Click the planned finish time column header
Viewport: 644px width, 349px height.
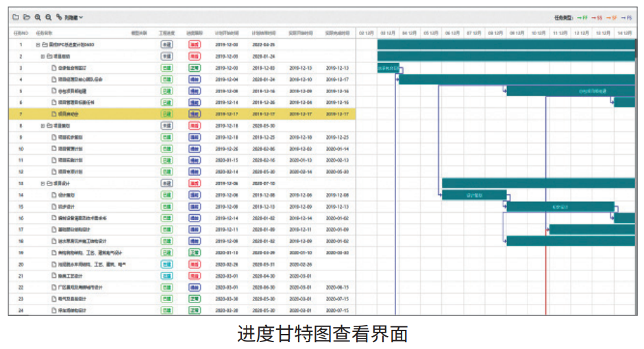point(264,33)
